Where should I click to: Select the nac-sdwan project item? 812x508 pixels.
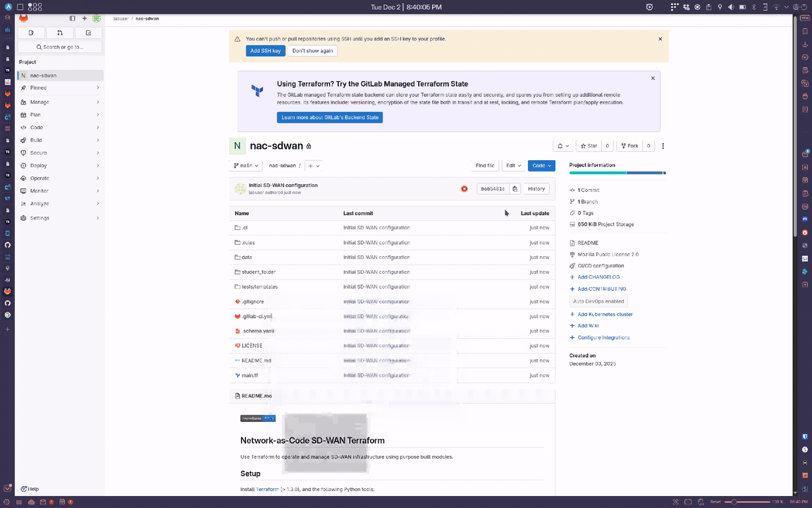coord(60,75)
